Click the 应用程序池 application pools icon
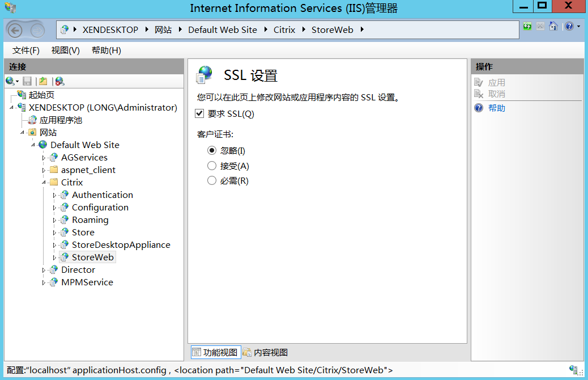 click(x=33, y=120)
